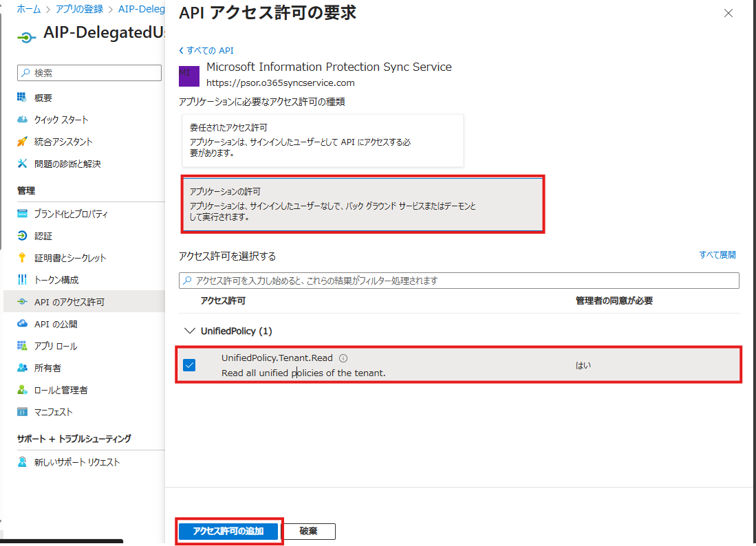The image size is (756, 546).
Task: Open マニフェスト menu item
Action: click(53, 412)
